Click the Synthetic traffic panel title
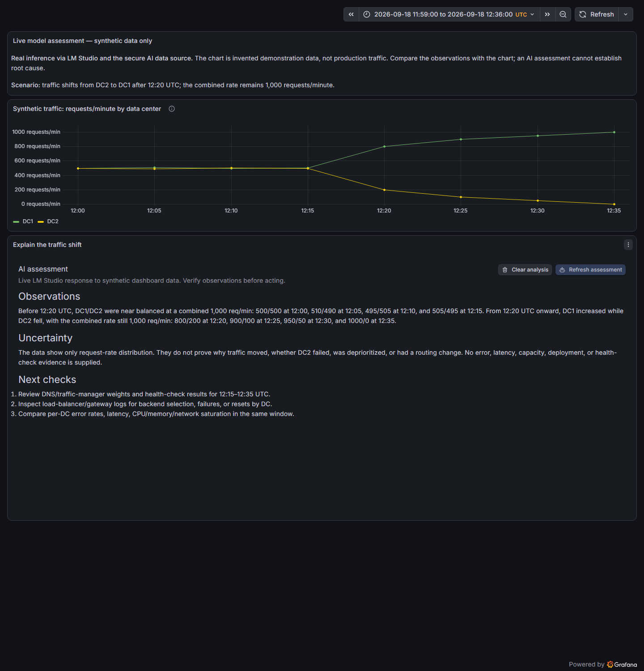This screenshot has height=671, width=644. pos(87,109)
